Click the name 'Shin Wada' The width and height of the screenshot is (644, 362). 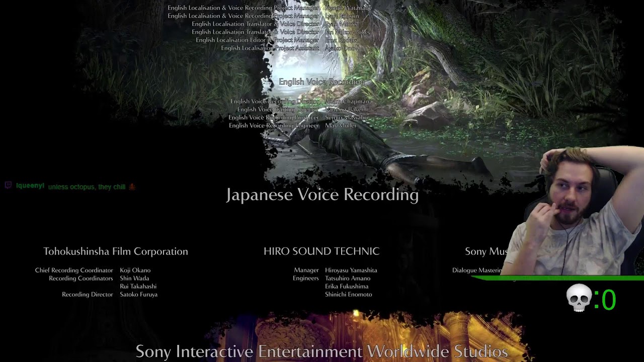tap(134, 279)
